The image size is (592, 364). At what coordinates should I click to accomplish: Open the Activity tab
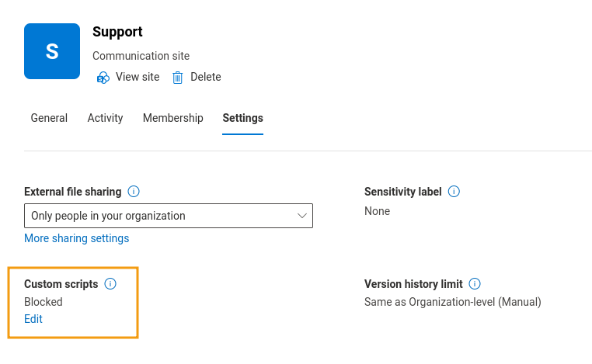[x=105, y=118]
